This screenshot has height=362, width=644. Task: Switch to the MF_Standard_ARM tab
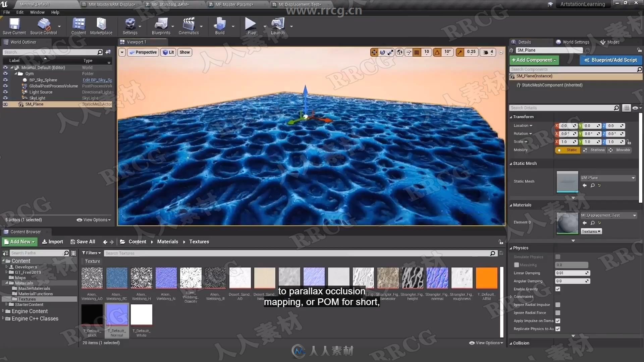tap(170, 4)
